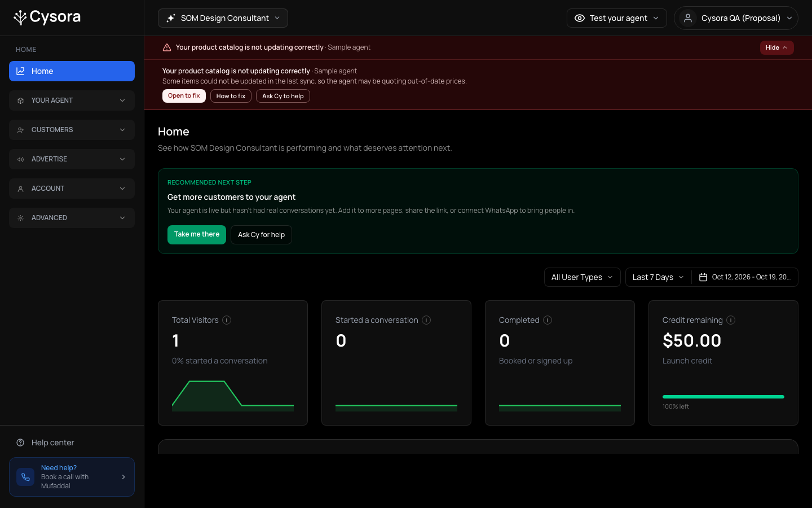Open the All User Types dropdown
Image resolution: width=812 pixels, height=508 pixels.
point(582,277)
